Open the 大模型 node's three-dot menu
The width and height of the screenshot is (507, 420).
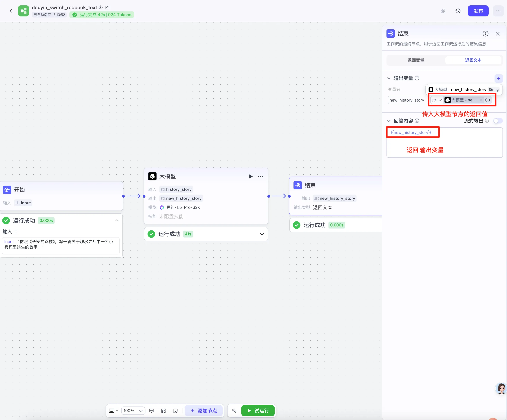pos(260,176)
